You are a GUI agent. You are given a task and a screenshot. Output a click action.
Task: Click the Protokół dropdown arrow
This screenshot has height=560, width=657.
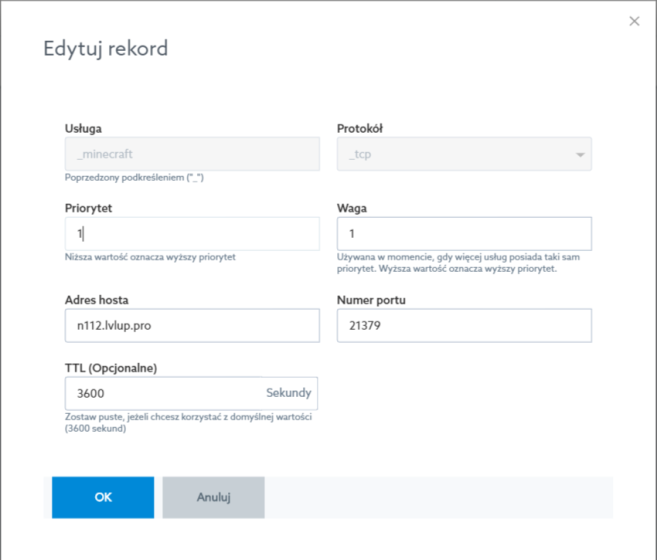pos(580,155)
